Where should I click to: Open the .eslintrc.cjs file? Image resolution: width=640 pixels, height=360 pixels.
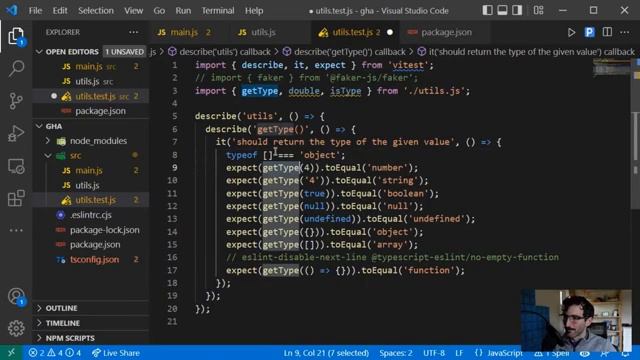pos(91,215)
